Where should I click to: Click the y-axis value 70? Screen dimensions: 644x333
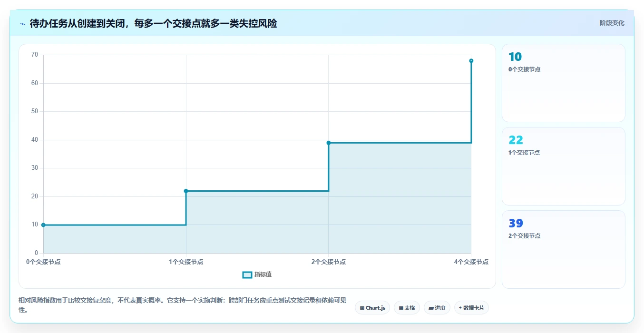point(34,55)
